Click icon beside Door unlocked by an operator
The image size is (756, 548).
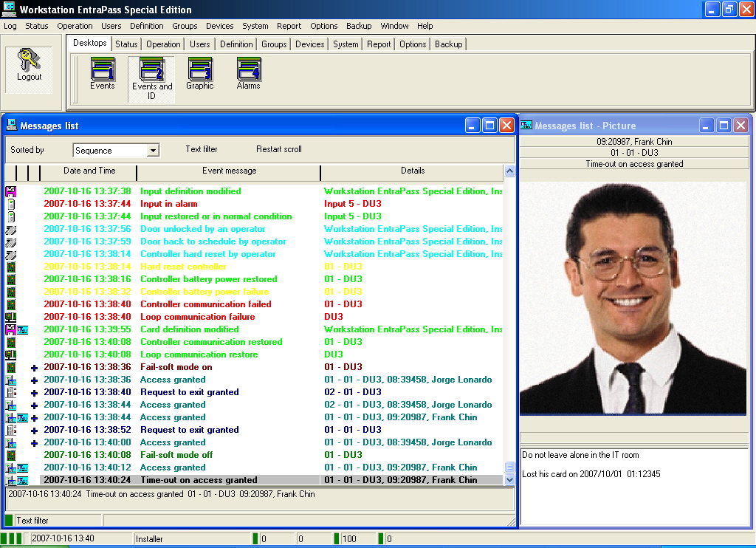pos(10,229)
